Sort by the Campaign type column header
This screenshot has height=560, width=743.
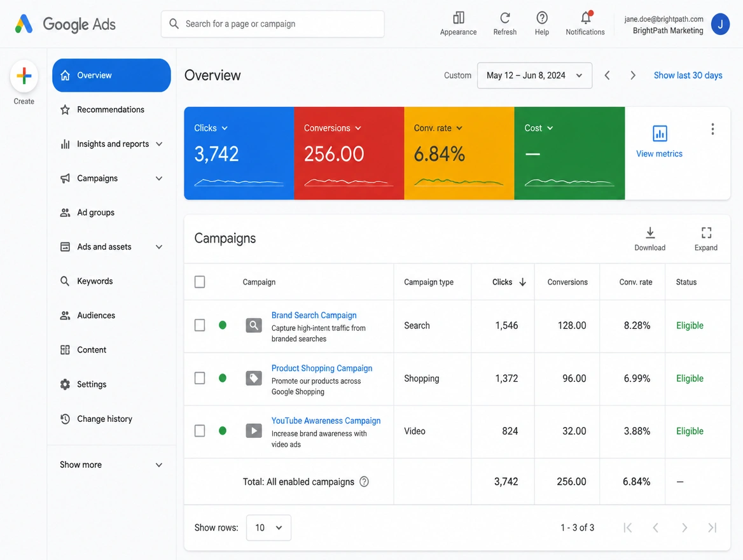click(428, 282)
